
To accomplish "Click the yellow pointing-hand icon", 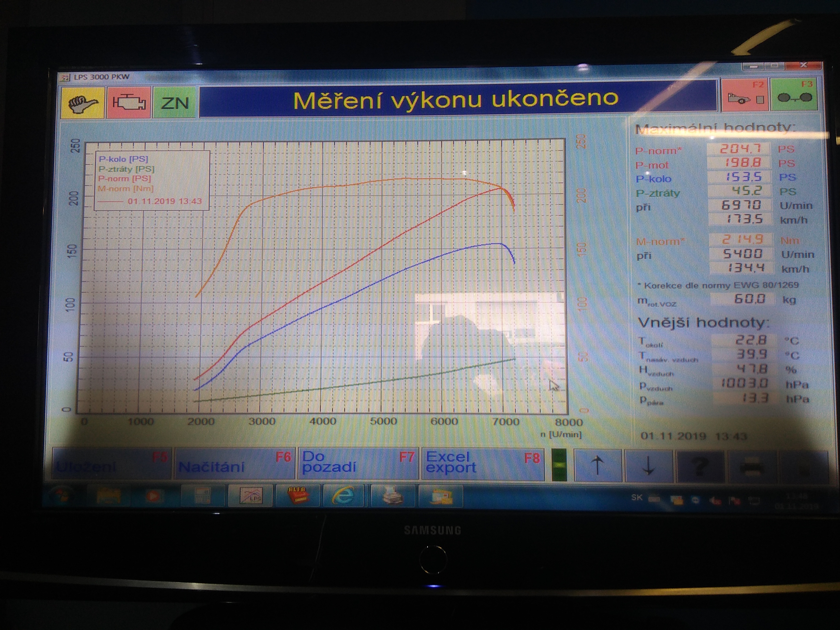I will coord(82,102).
